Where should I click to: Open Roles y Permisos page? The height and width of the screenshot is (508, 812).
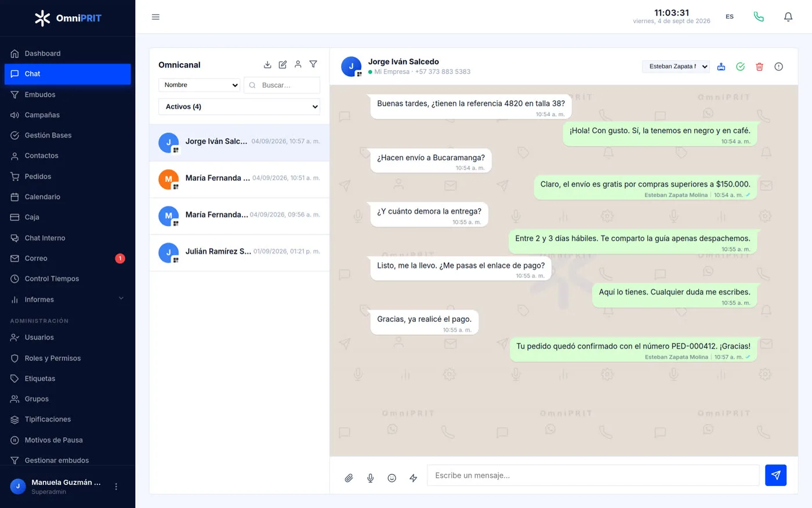(67, 358)
